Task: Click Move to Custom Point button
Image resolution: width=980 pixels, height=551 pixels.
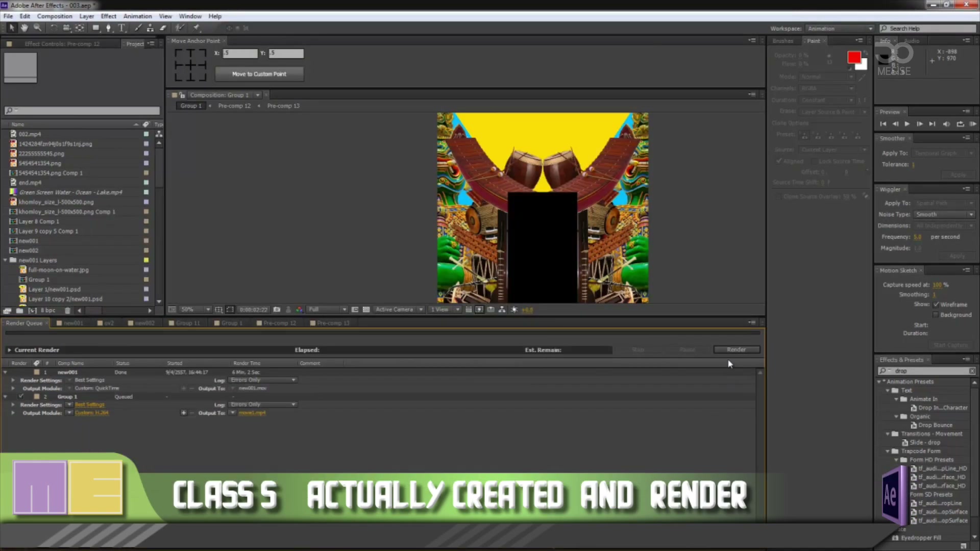Action: [x=259, y=74]
